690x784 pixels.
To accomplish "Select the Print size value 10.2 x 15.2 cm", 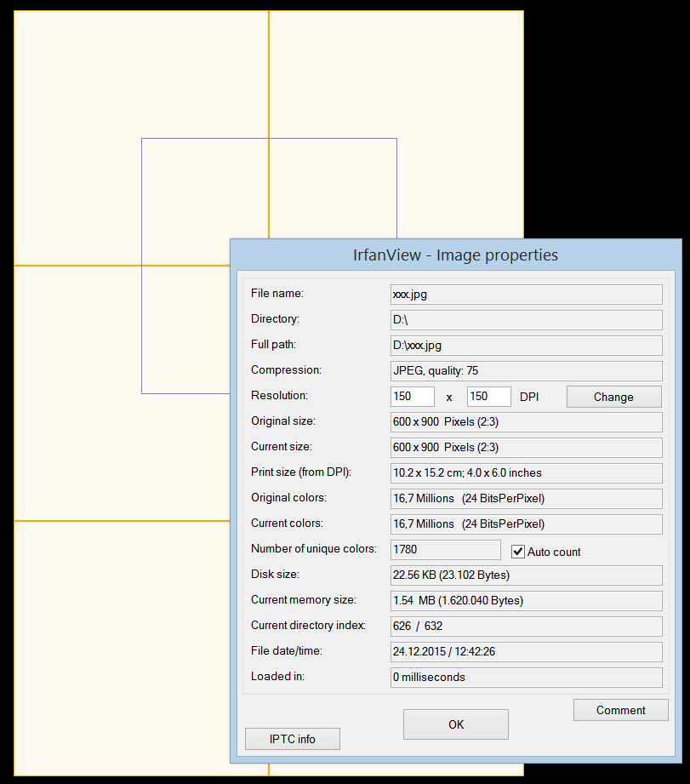I will [x=526, y=473].
